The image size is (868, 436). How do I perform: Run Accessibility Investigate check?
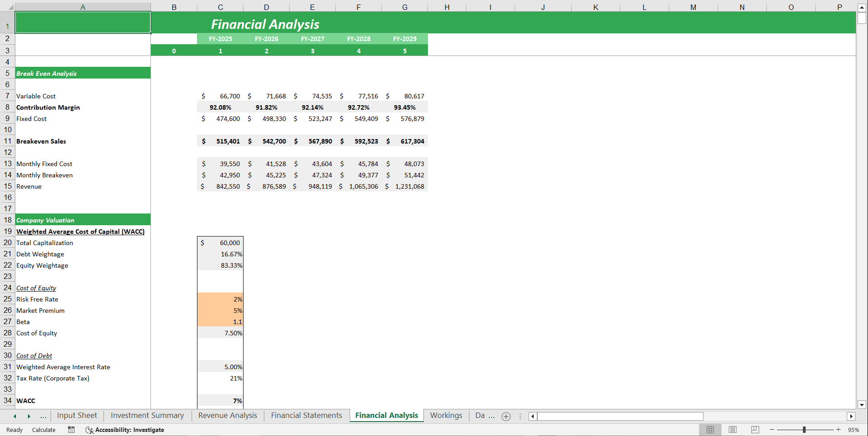[x=125, y=430]
